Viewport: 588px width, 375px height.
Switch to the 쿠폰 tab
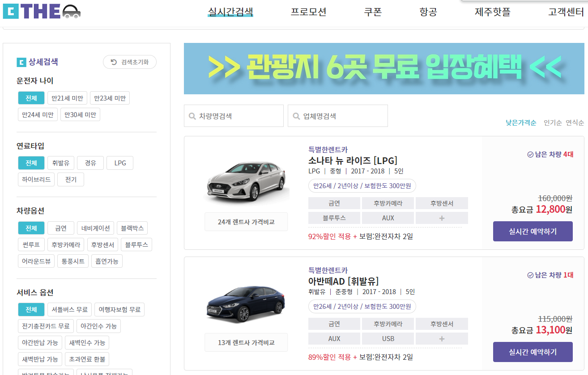pyautogui.click(x=372, y=12)
